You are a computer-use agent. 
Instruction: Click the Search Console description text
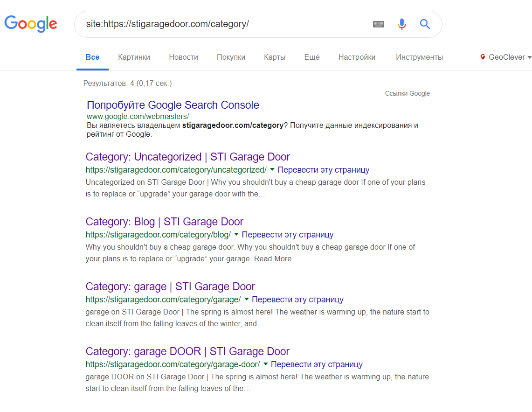pos(252,130)
